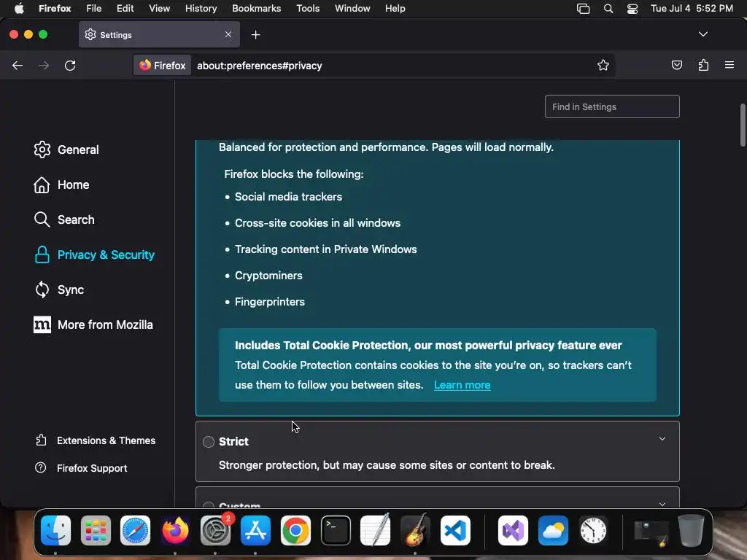Open Finder from the Dock
The image size is (747, 560).
coord(55,530)
